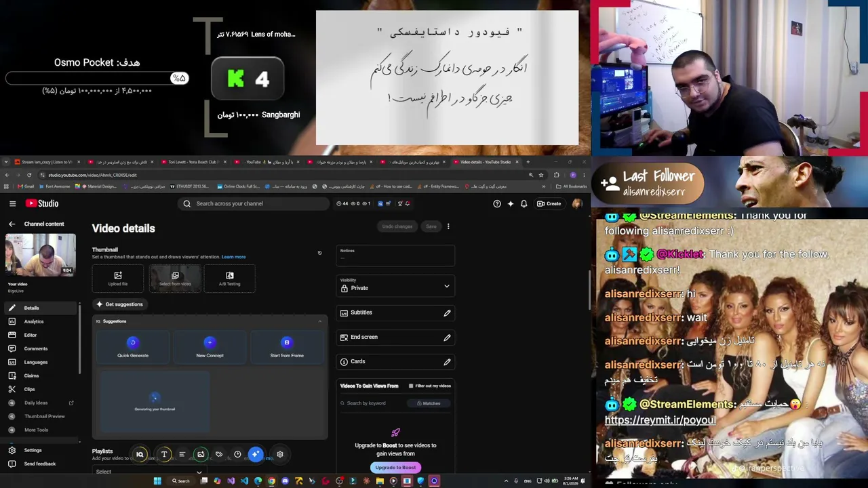Click the YouTube Studio logo
The width and height of the screenshot is (868, 488).
42,203
